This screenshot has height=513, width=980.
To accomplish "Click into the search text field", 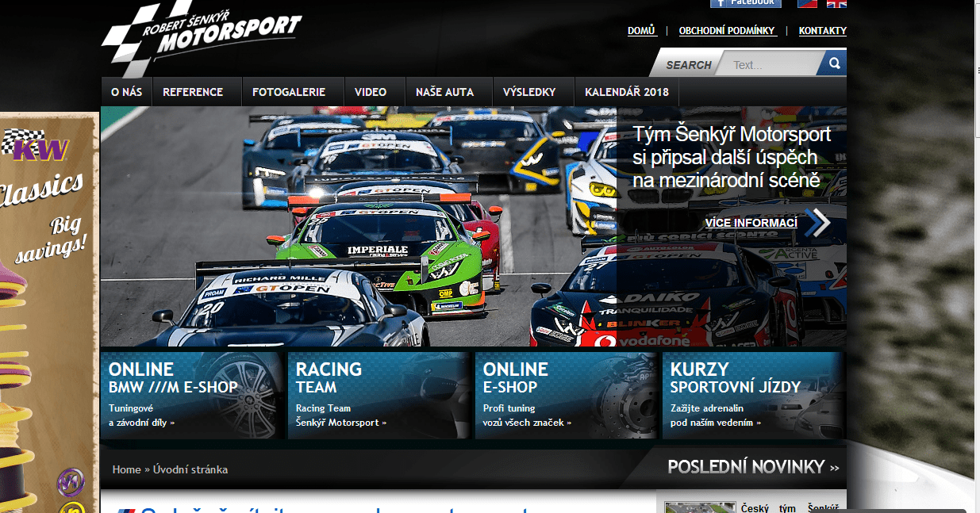I will [x=766, y=65].
